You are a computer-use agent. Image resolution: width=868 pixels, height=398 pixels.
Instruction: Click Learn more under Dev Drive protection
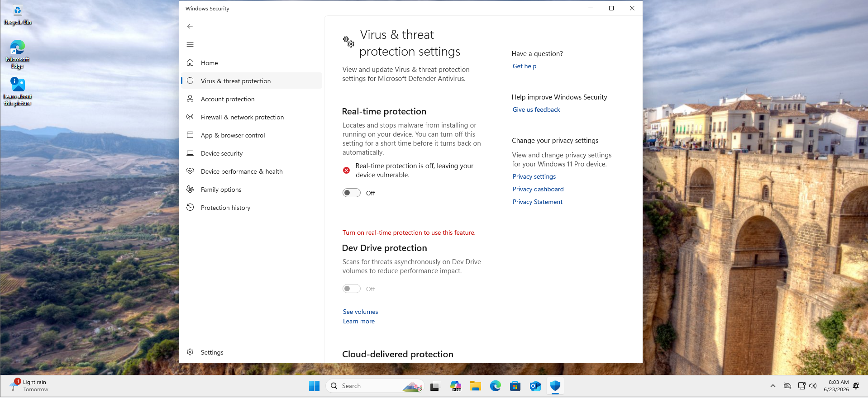pyautogui.click(x=358, y=321)
